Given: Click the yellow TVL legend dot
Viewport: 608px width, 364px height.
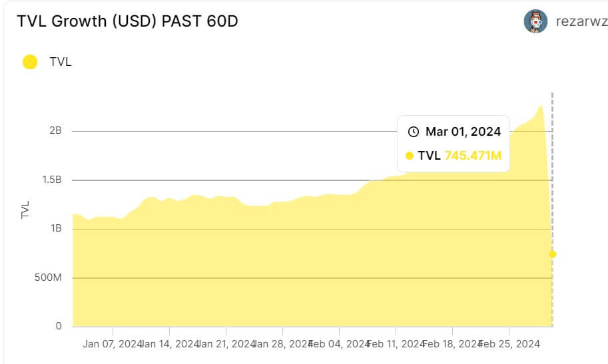Looking at the screenshot, I should pyautogui.click(x=29, y=63).
